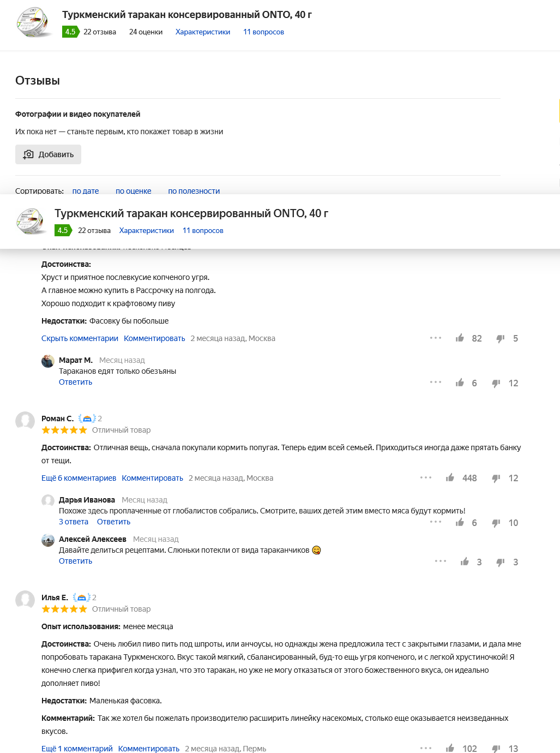Click the product thumbnail in sticky header

click(32, 221)
